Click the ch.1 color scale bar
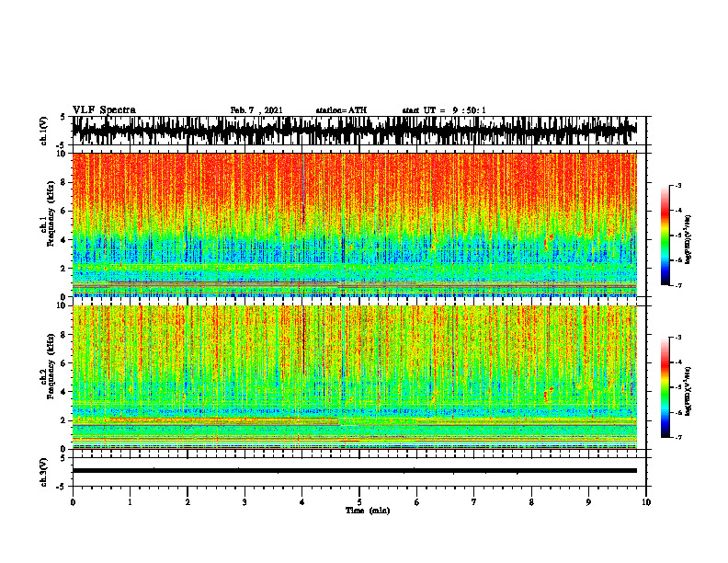Viewport: 728px width, 563px height. coord(665,236)
